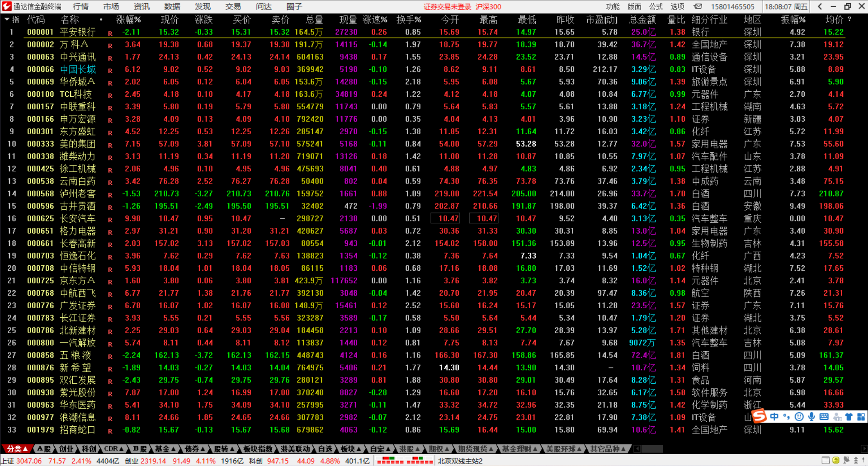Select the 贵州 泸州老窖 row name
This screenshot has width=868, height=466.
[78, 193]
